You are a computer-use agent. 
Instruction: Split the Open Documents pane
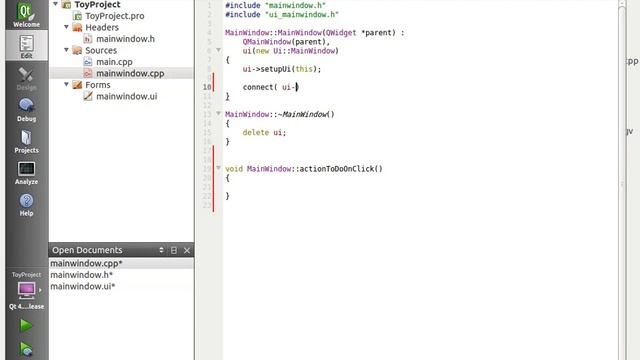tap(174, 250)
